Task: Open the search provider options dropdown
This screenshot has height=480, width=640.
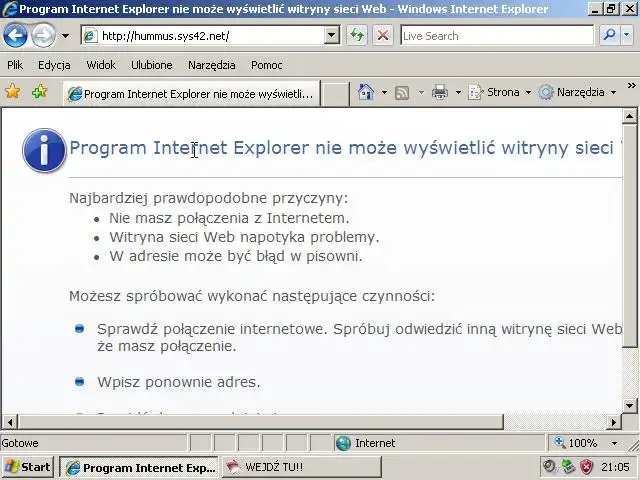Action: (x=627, y=36)
